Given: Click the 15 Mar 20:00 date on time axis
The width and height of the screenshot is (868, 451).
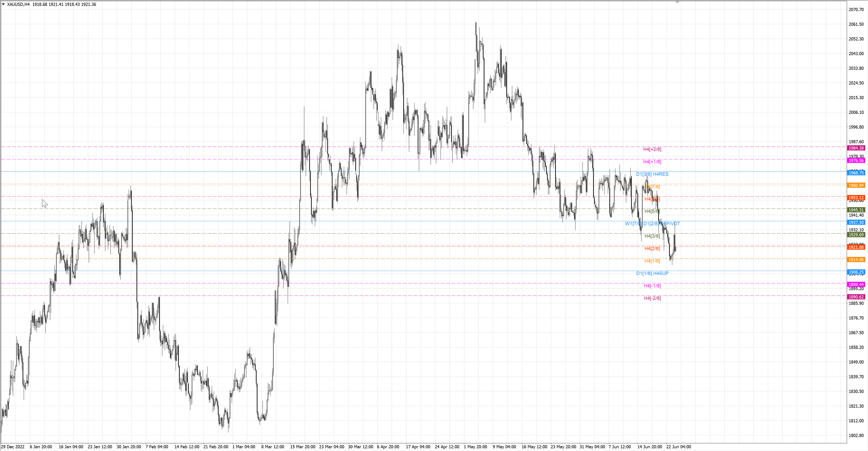Looking at the screenshot, I should click(x=303, y=447).
